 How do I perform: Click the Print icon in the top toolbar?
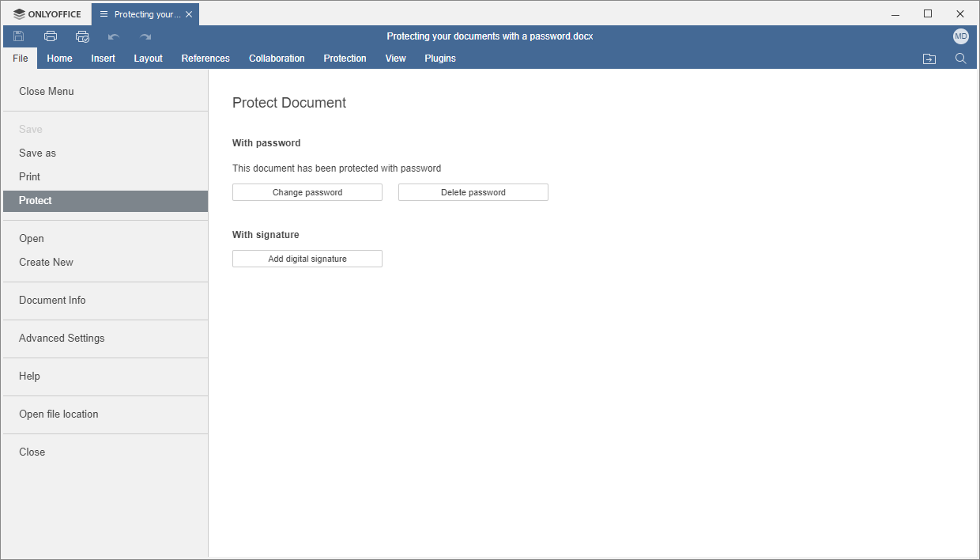pyautogui.click(x=50, y=36)
